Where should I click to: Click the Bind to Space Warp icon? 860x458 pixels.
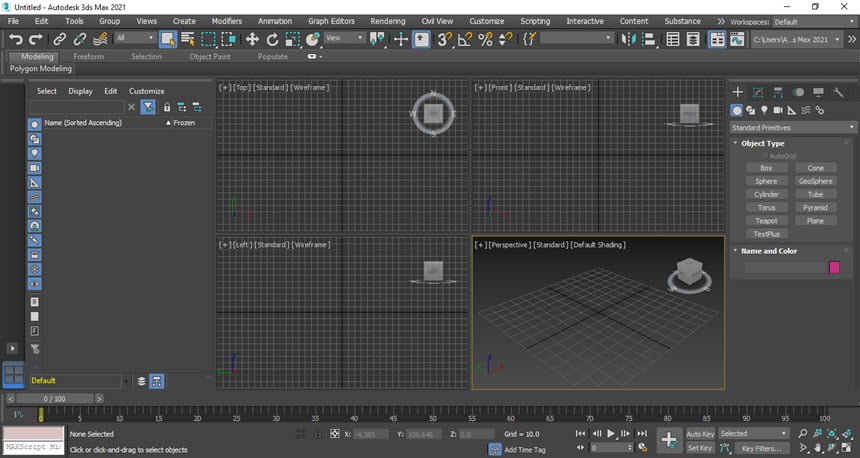coord(100,39)
